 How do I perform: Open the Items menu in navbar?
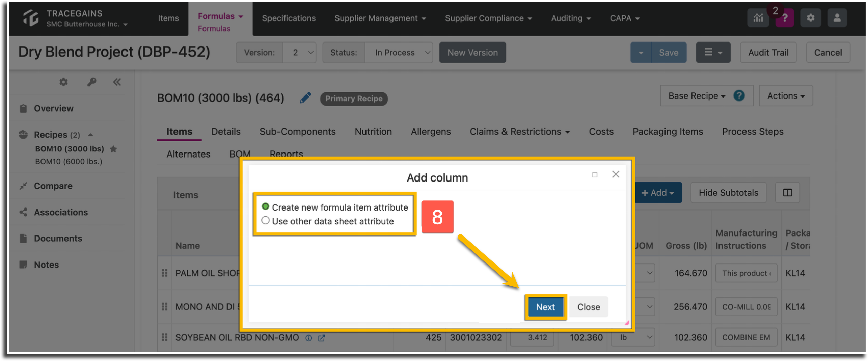168,18
